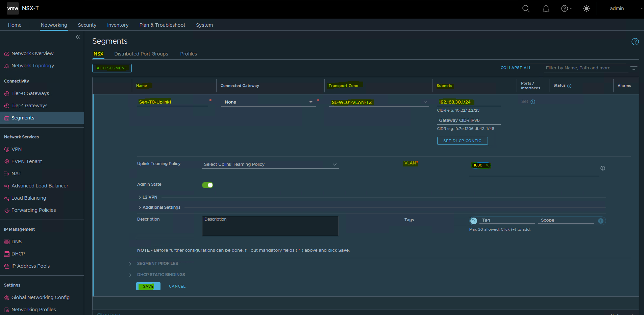Open the header help question-mark menu

click(x=566, y=8)
